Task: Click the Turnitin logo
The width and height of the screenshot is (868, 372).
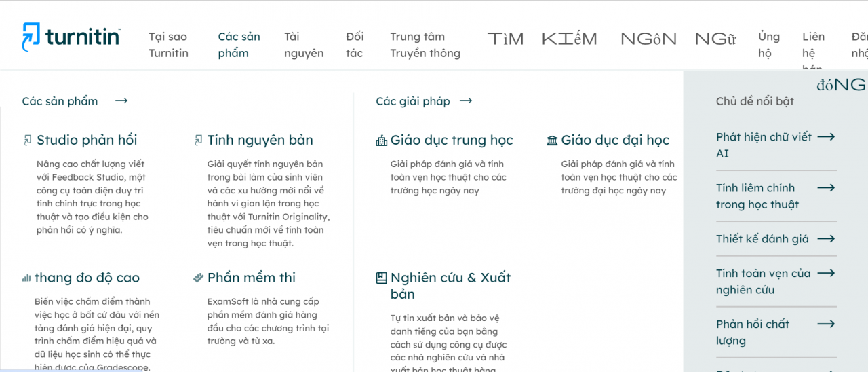Action: [x=71, y=37]
